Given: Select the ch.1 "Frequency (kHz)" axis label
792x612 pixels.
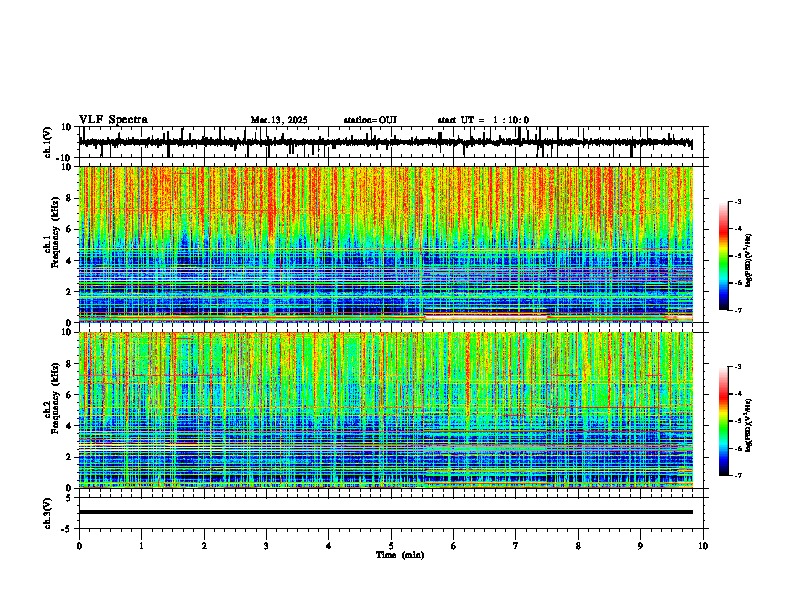Looking at the screenshot, I should 56,232.
